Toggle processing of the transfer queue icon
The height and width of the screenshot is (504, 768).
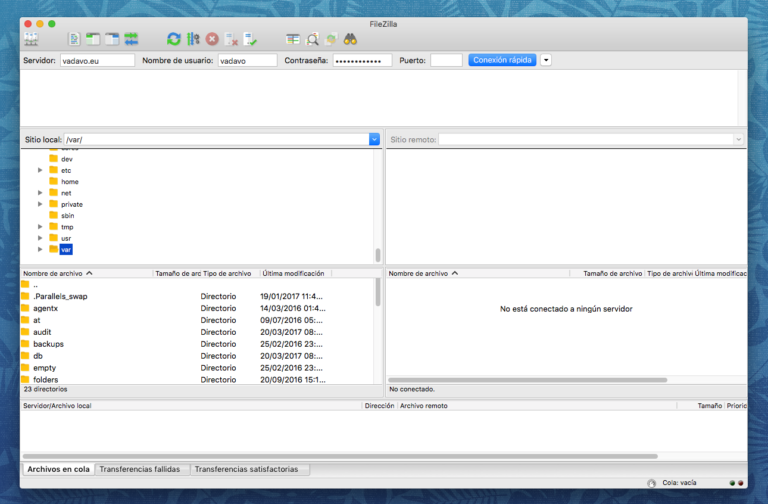tap(193, 39)
